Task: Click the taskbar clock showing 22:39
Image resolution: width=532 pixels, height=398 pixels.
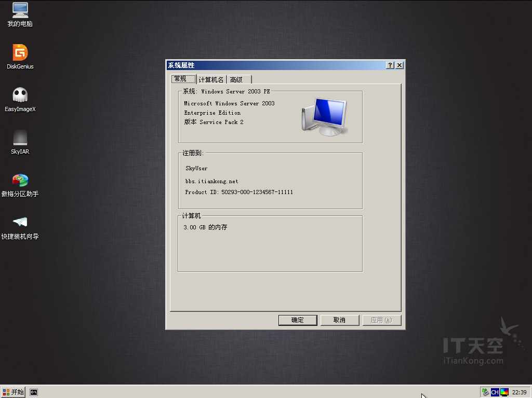Action: coord(519,392)
